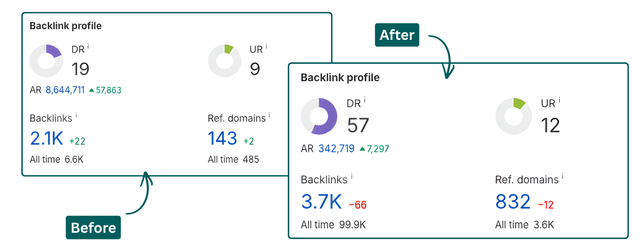Open the 143 referring domains link
Image resolution: width=644 pixels, height=248 pixels.
click(x=222, y=139)
